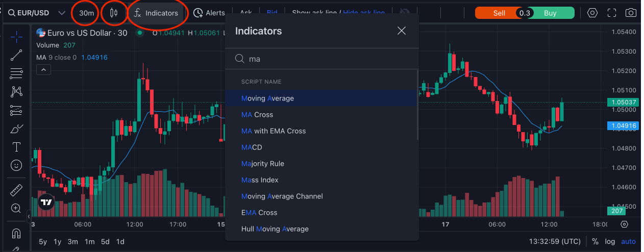Viewport: 644px width, 252px height.
Task: Set range to 5d
Action: [105, 241]
